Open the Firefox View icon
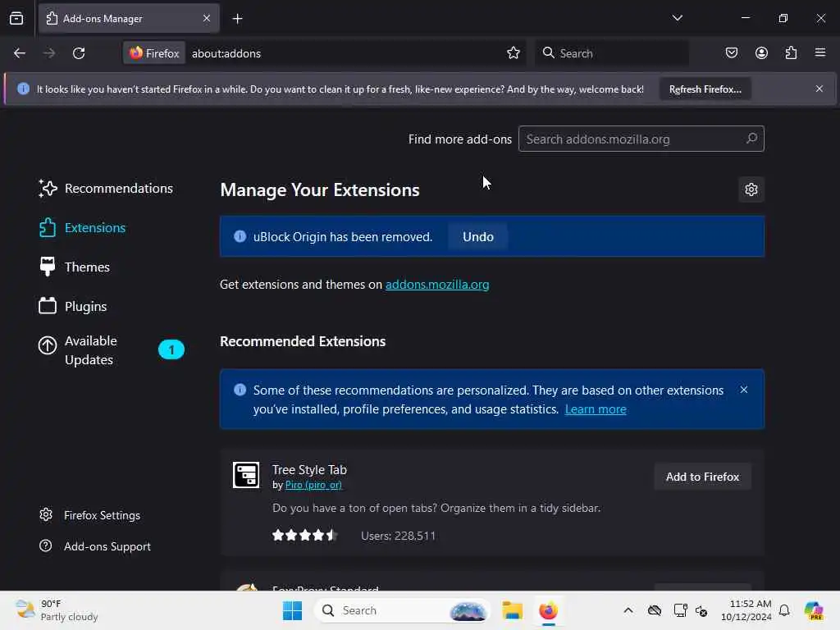The image size is (840, 630). click(16, 18)
